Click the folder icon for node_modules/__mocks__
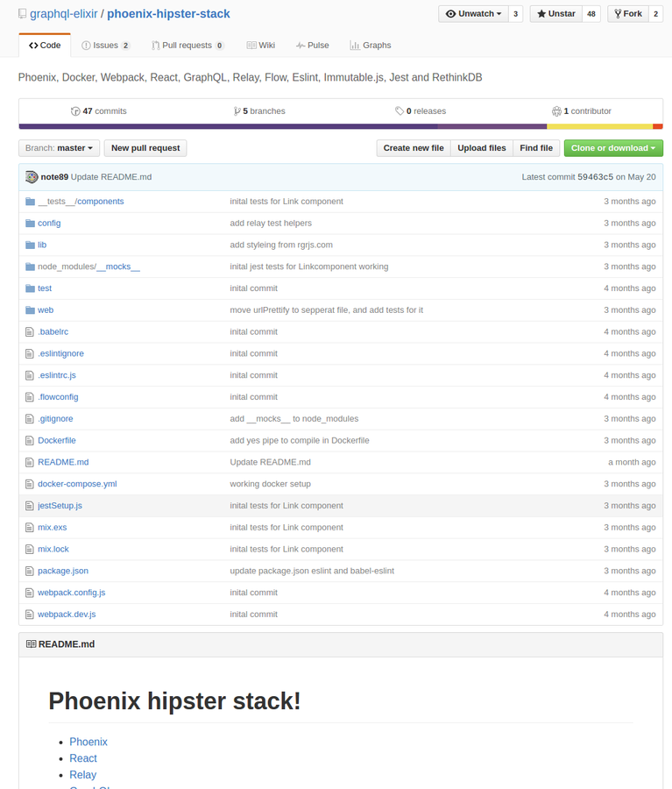The height and width of the screenshot is (789, 672). [x=30, y=267]
